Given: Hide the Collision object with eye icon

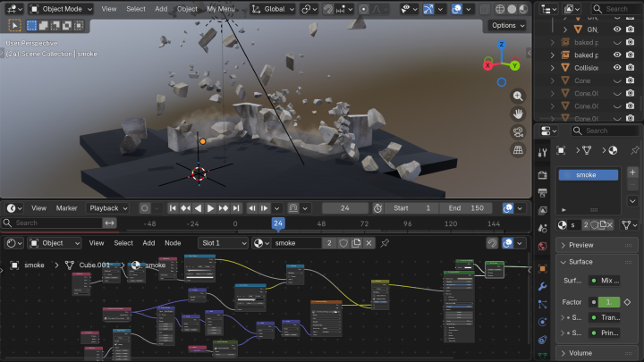Looking at the screenshot, I should click(617, 67).
